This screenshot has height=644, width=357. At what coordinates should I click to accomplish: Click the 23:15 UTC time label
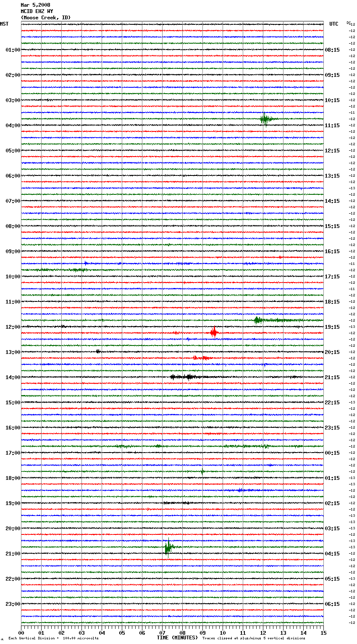click(332, 428)
